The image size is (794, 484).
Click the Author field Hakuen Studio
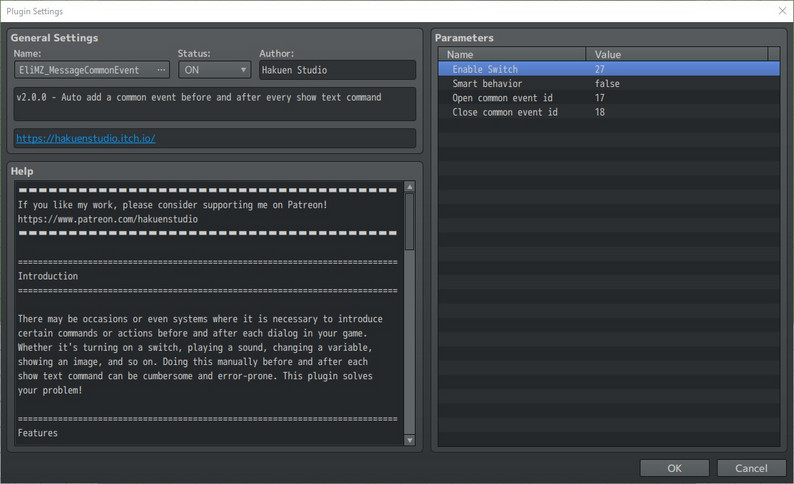pos(337,70)
